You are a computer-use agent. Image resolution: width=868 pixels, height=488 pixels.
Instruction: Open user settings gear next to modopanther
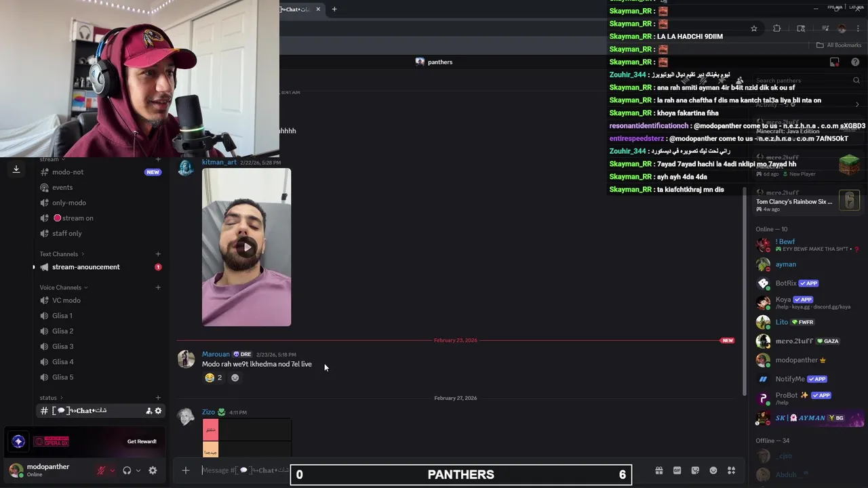(x=153, y=470)
